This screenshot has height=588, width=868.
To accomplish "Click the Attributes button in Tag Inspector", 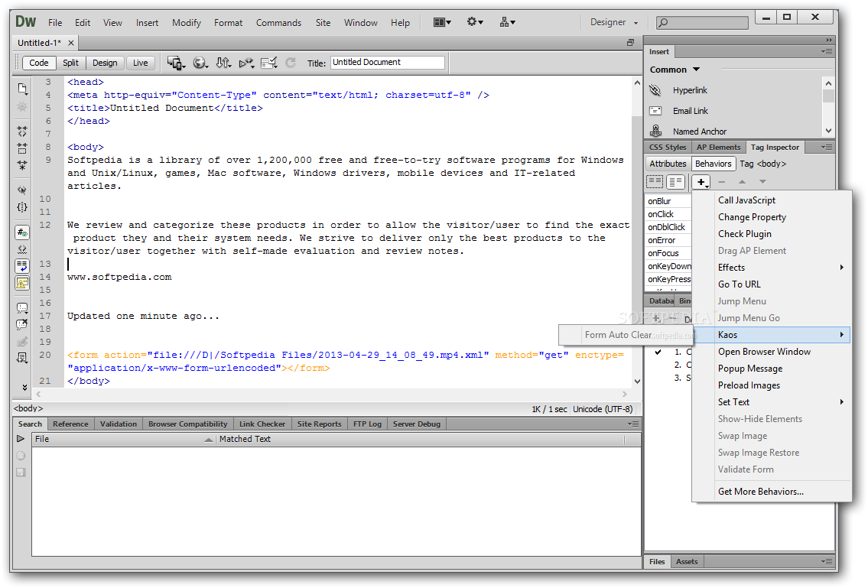I will [668, 164].
